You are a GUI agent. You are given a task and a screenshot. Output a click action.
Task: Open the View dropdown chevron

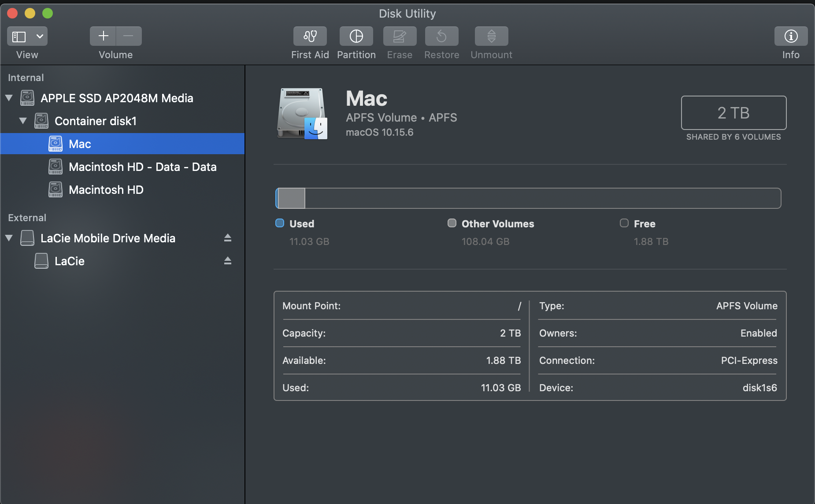(x=40, y=36)
